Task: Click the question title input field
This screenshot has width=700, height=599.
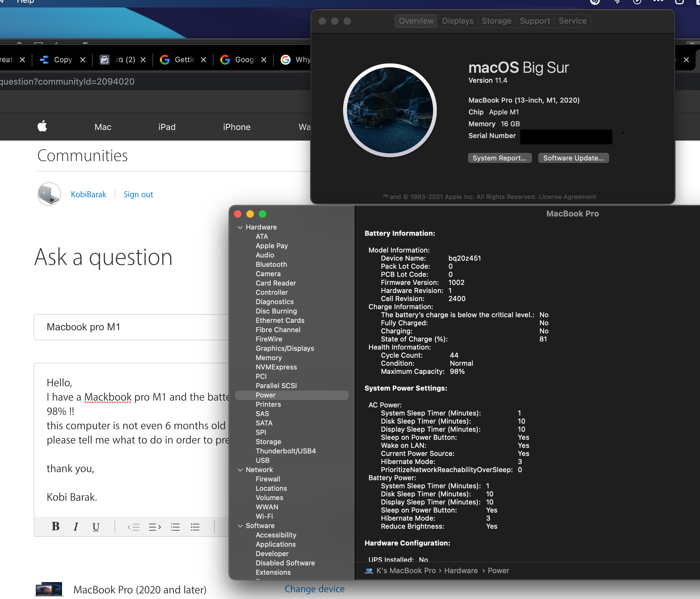Action: click(135, 327)
